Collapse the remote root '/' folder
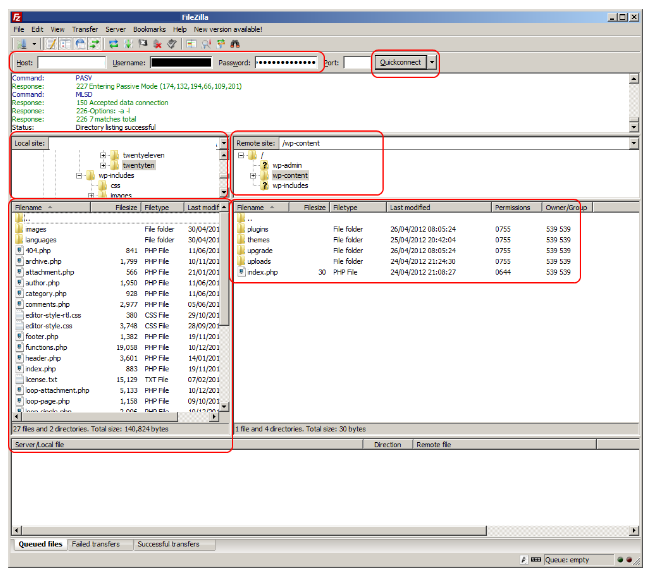 [241, 155]
